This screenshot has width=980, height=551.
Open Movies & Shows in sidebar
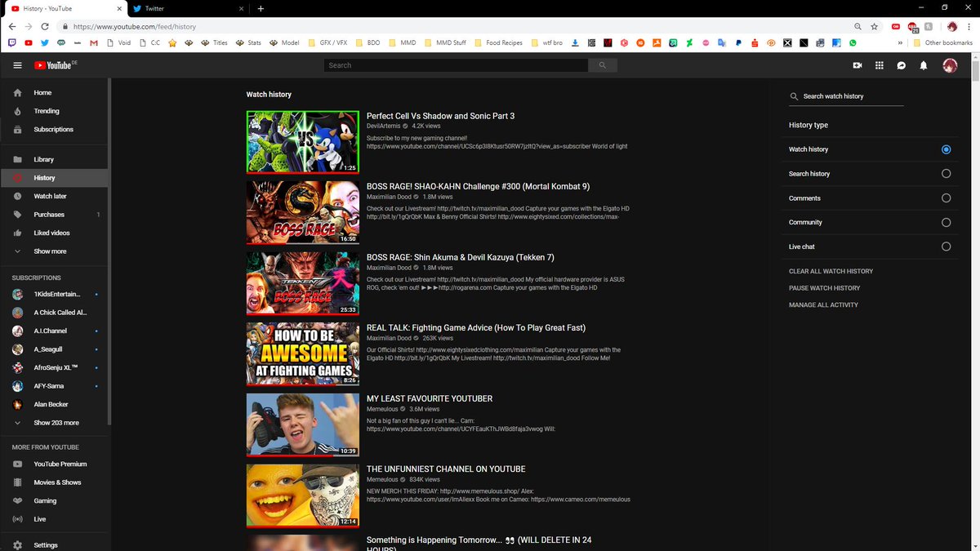tap(54, 482)
